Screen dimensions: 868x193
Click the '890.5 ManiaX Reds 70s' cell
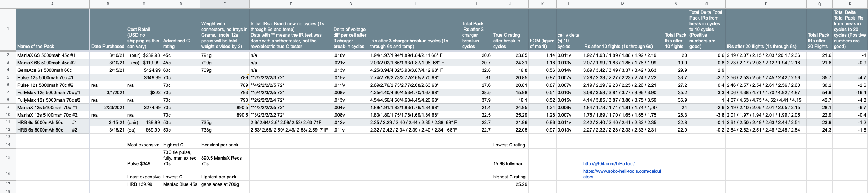224,158
